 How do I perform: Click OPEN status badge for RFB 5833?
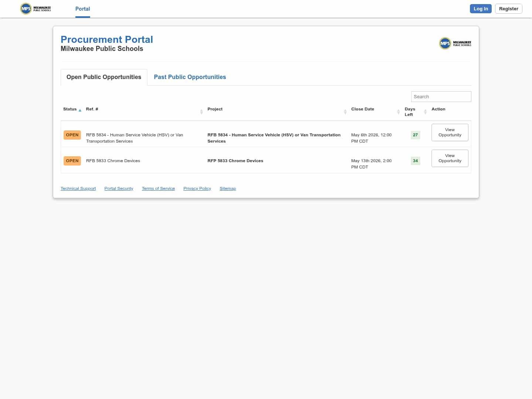click(72, 161)
